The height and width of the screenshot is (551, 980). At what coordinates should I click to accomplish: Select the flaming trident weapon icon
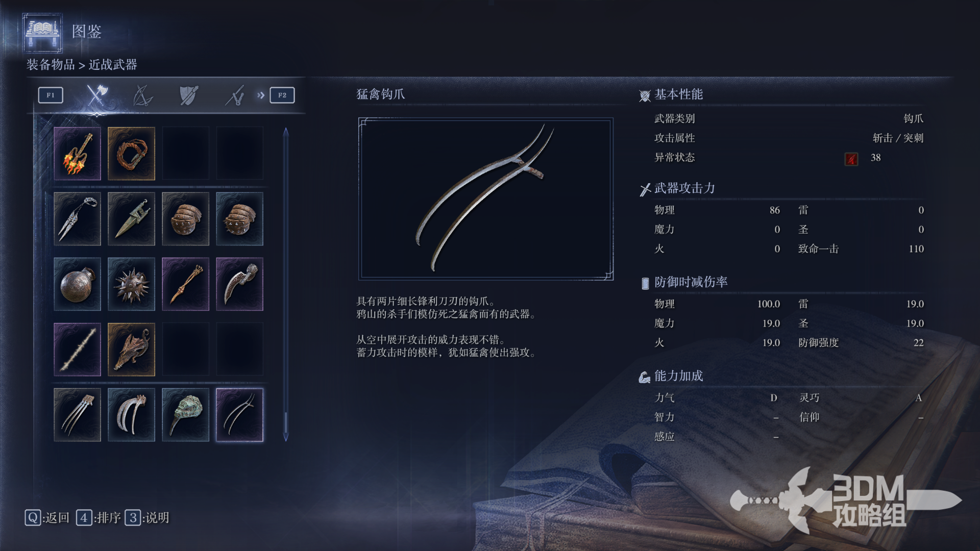tap(78, 154)
